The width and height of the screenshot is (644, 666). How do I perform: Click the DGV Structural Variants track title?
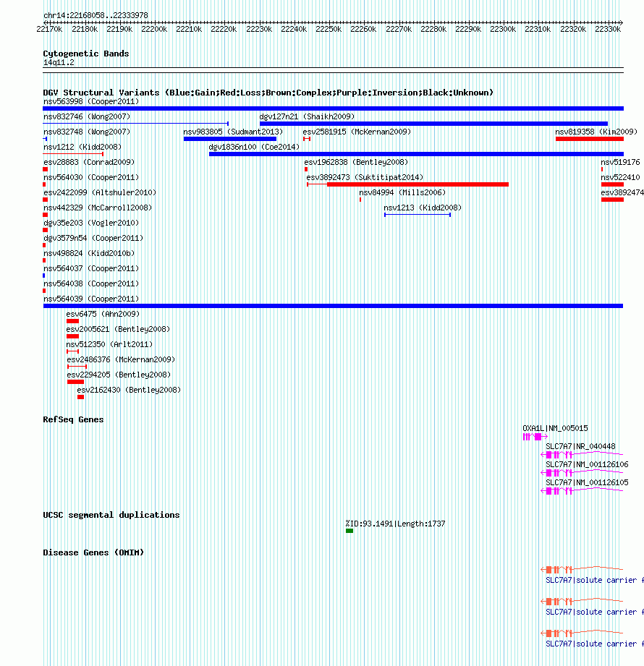tap(268, 93)
